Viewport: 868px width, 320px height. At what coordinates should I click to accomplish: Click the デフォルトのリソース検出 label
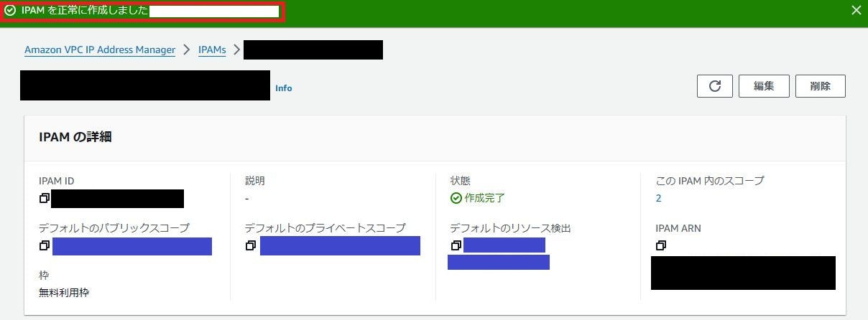point(510,227)
